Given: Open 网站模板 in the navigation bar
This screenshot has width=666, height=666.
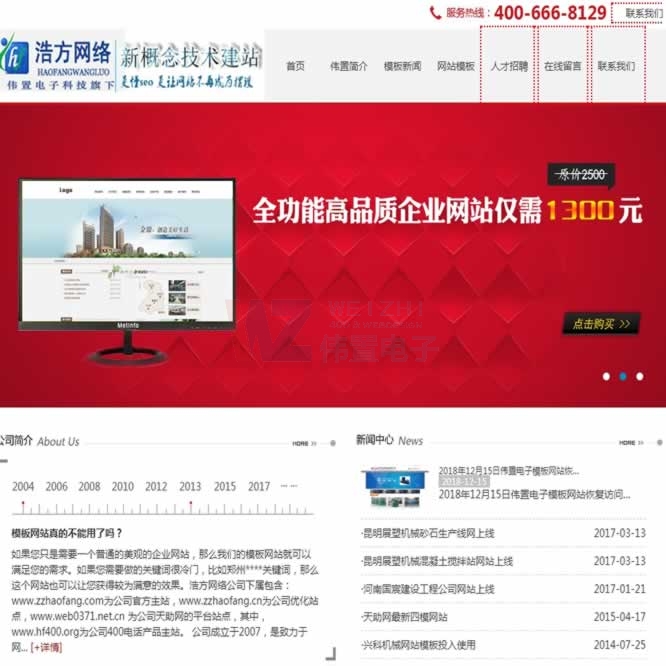Looking at the screenshot, I should pos(455,66).
